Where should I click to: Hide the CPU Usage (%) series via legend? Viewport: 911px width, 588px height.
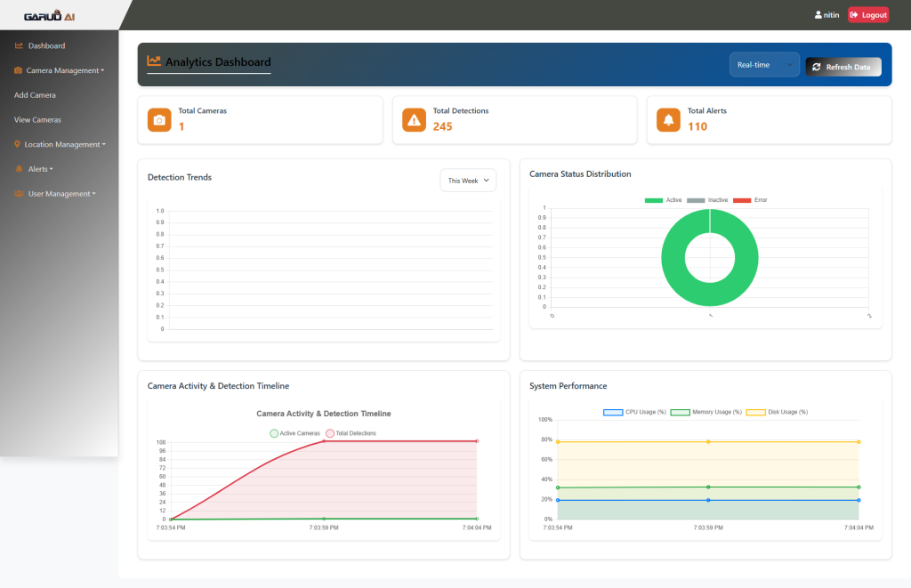[x=635, y=412]
